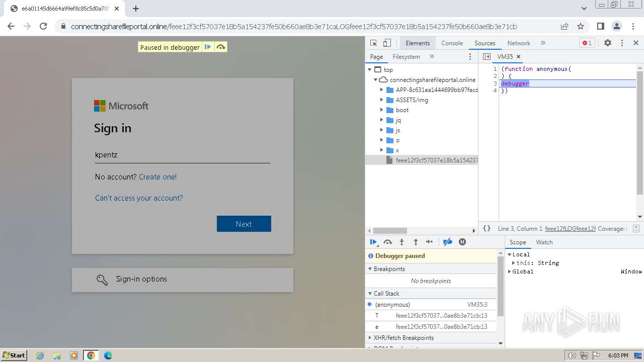
Task: Expand the boot folder
Action: (382, 110)
